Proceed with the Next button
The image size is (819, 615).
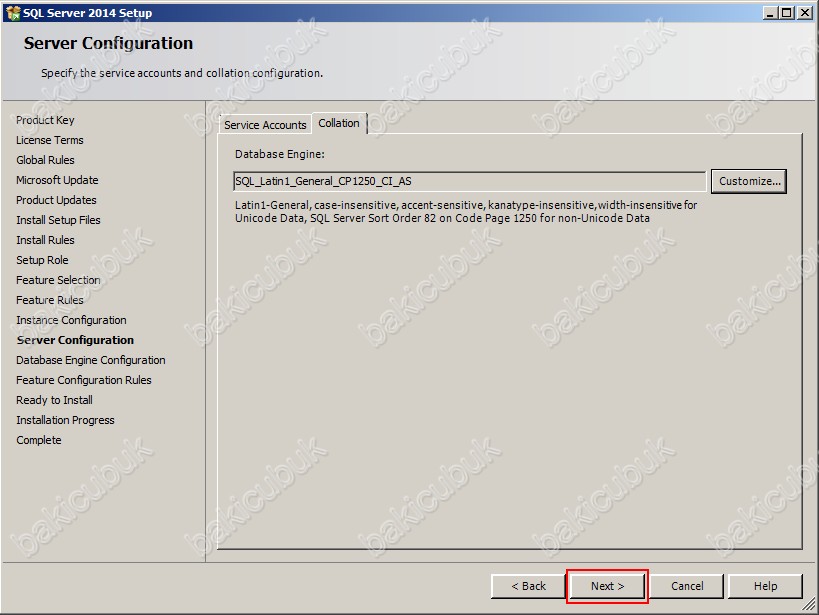607,586
